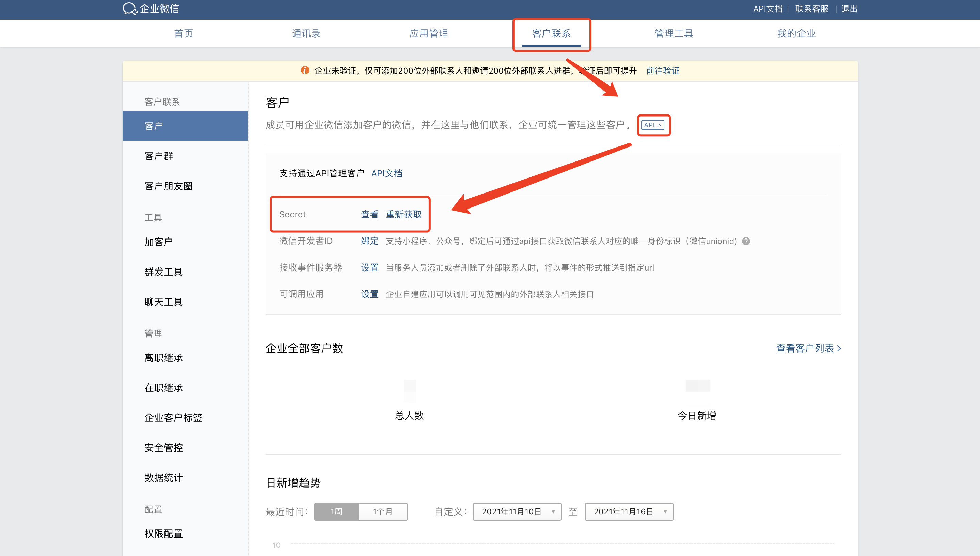This screenshot has width=980, height=556.
Task: Click 前往验证 link in banner
Action: point(663,71)
